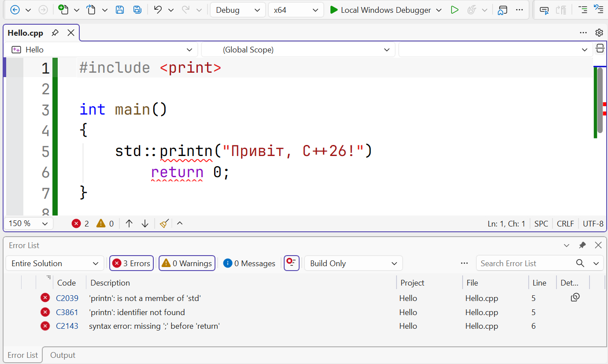Open the dropdown beside the New Item icon
The width and height of the screenshot is (608, 364).
77,10
